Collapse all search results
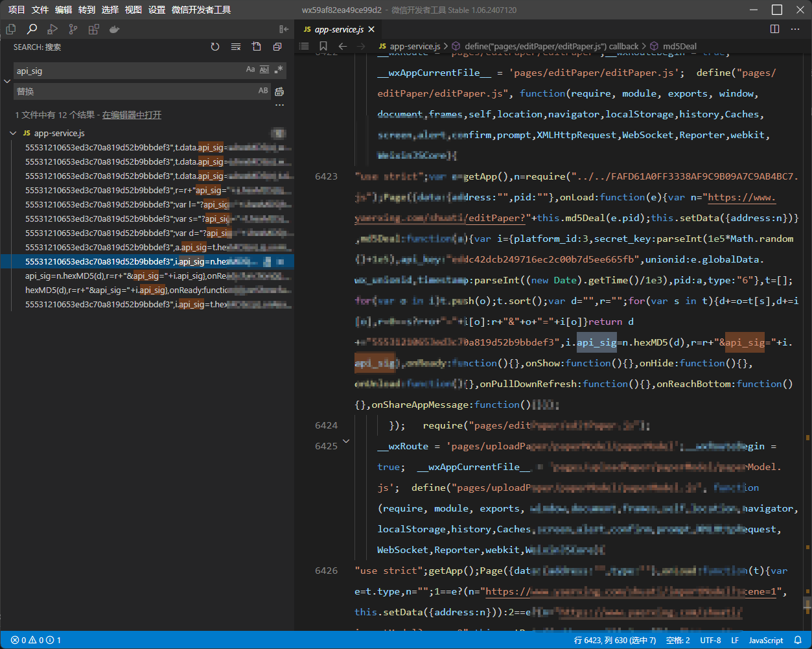Viewport: 812px width, 649px height. (x=277, y=47)
